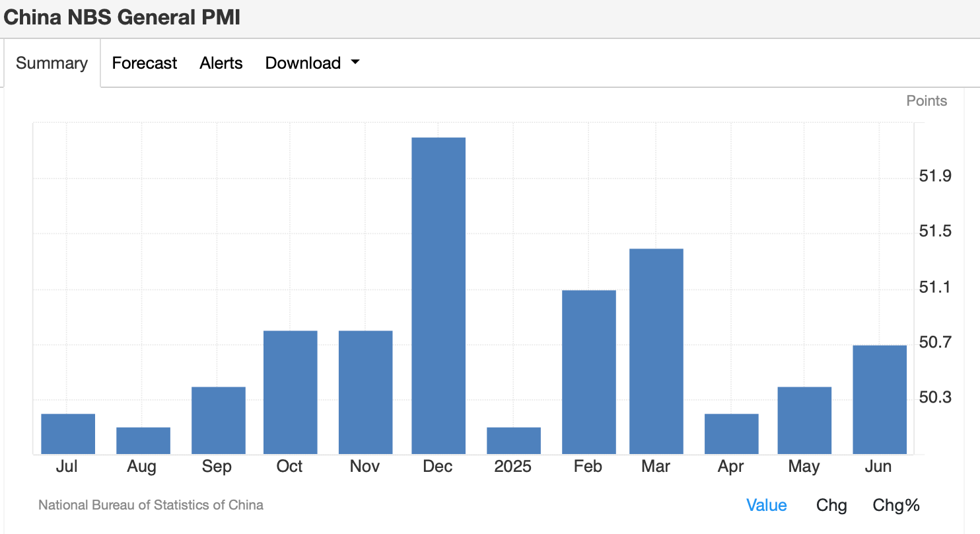Open the Summary tab

coord(52,63)
